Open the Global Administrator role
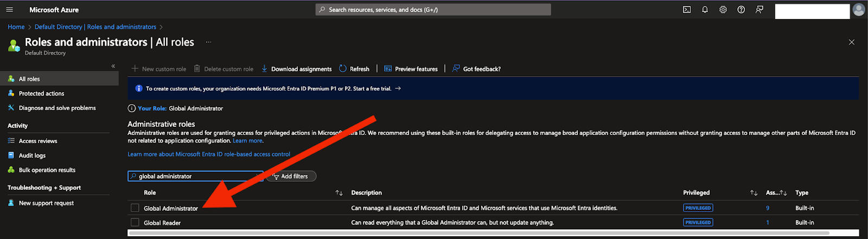 coord(171,208)
